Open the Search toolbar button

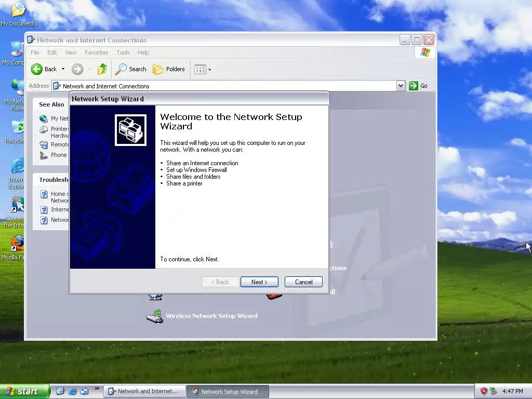[130, 69]
